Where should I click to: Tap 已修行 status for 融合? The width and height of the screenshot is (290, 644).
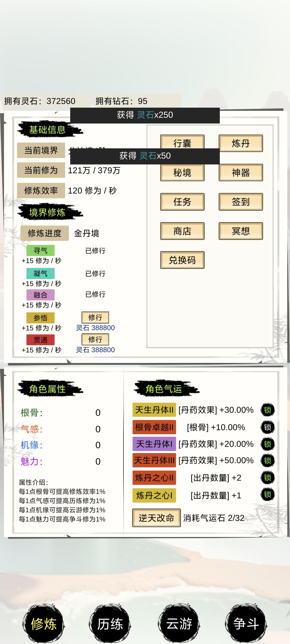[95, 294]
